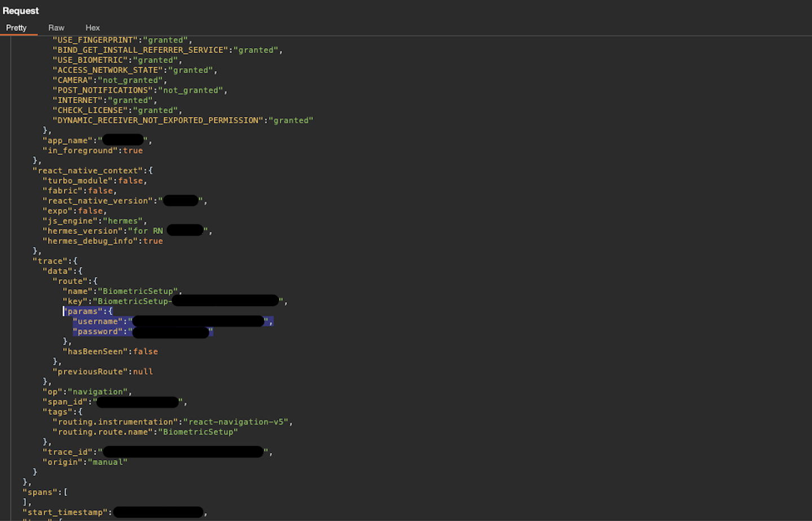Select the Pretty tab
Viewport: 812px width, 521px height.
(17, 27)
